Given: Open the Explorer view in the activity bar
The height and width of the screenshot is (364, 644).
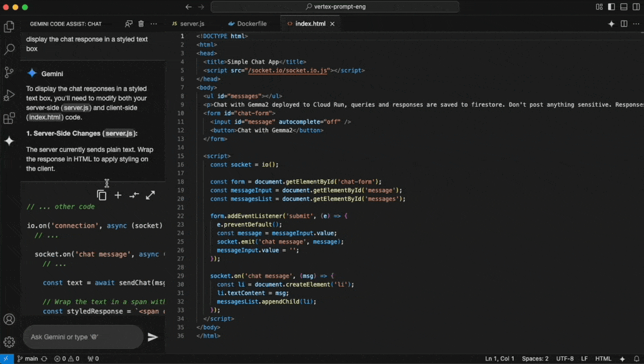Looking at the screenshot, I should click(9, 26).
